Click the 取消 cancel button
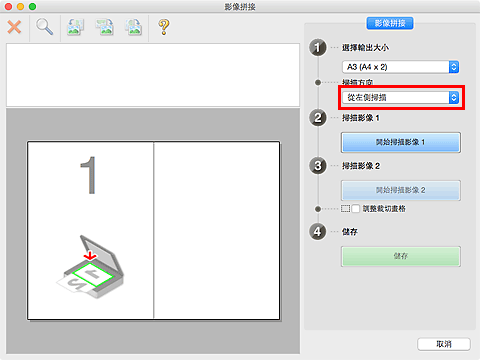The image size is (480, 360). point(444,344)
